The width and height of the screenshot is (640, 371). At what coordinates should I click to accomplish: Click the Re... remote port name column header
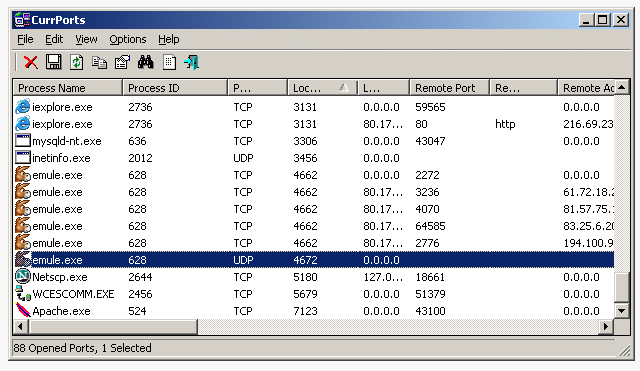coord(524,88)
